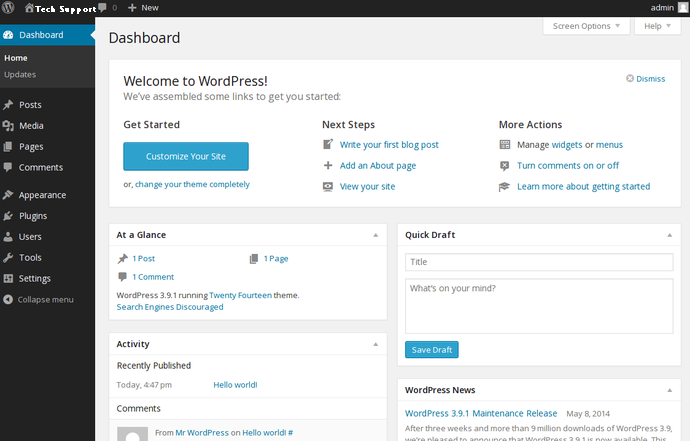Screen dimensions: 690x441
Task: Collapse the At a Glance widget
Action: (375, 235)
